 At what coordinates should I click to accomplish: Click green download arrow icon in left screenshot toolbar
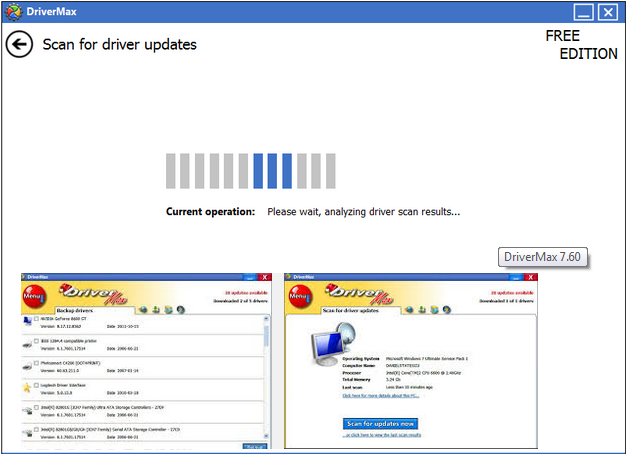coord(156,310)
